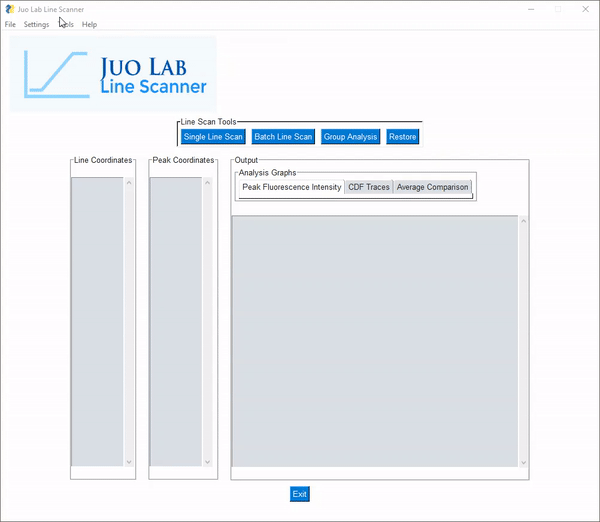Click the title bar application icon
600x522 pixels.
[x=9, y=8]
